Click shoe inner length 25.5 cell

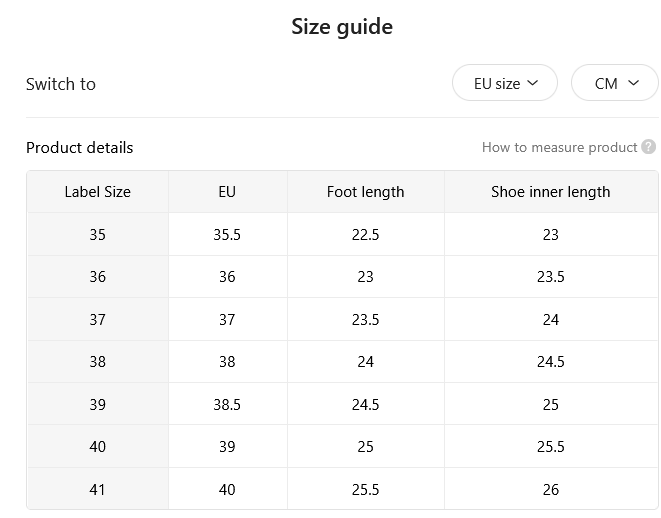[x=551, y=446]
